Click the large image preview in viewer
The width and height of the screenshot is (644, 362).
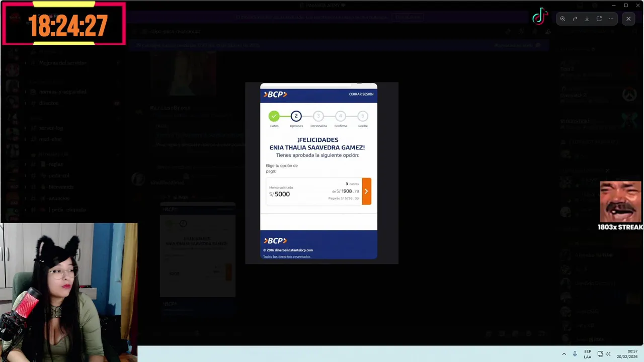click(321, 173)
